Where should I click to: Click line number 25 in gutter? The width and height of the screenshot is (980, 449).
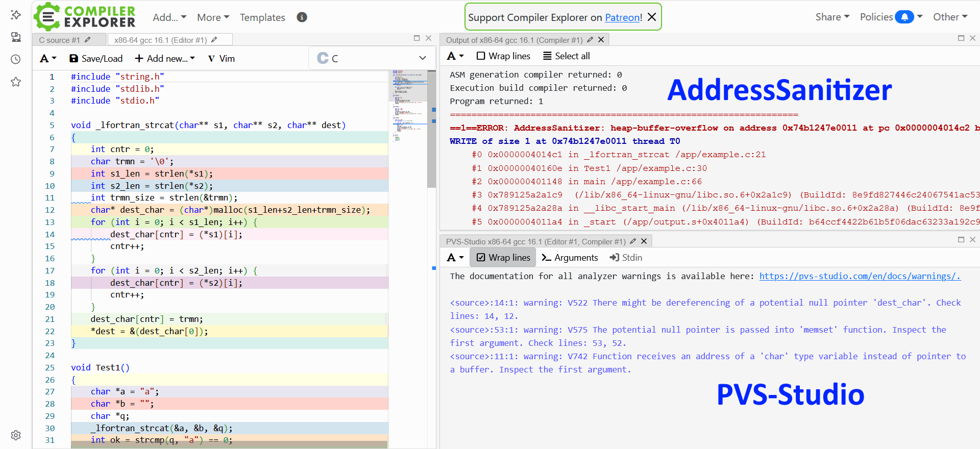pos(50,367)
